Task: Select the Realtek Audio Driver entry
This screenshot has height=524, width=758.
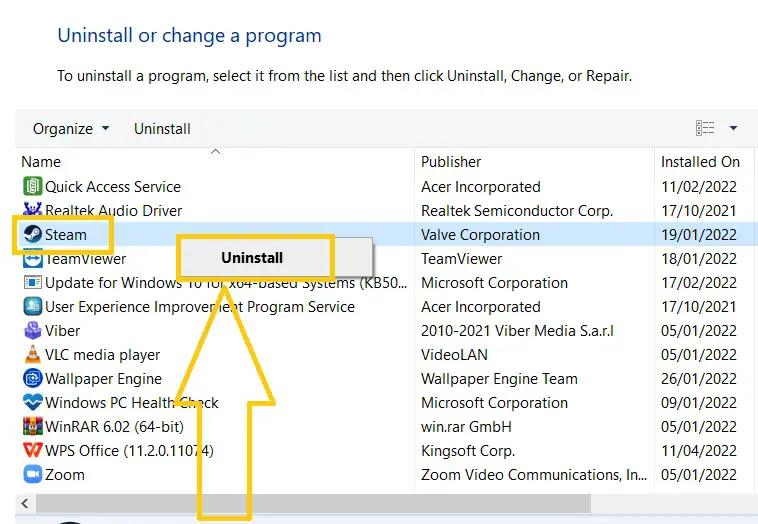Action: tap(114, 210)
